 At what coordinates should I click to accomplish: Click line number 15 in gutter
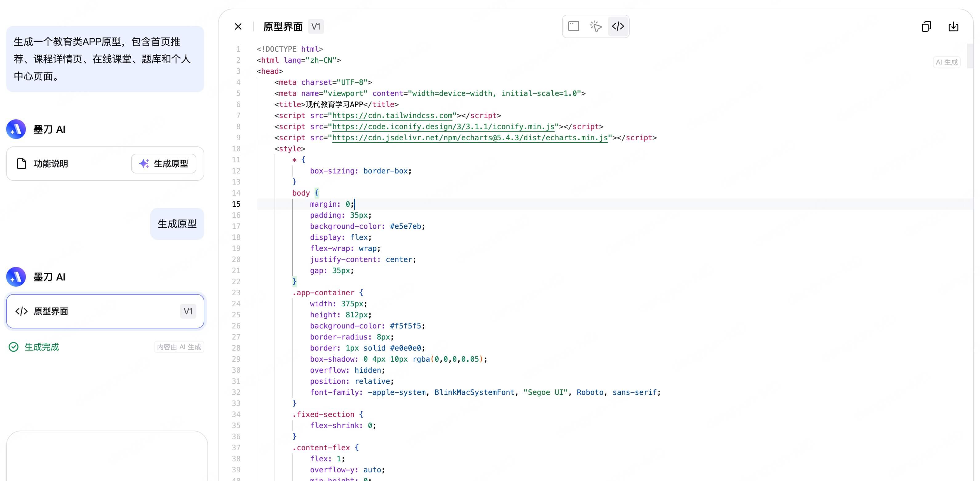click(236, 204)
